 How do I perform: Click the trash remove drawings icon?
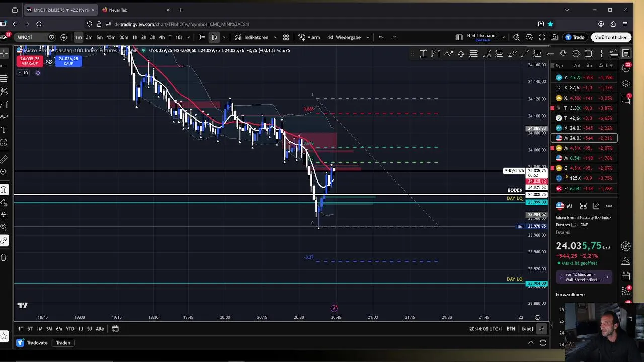pos(4,257)
